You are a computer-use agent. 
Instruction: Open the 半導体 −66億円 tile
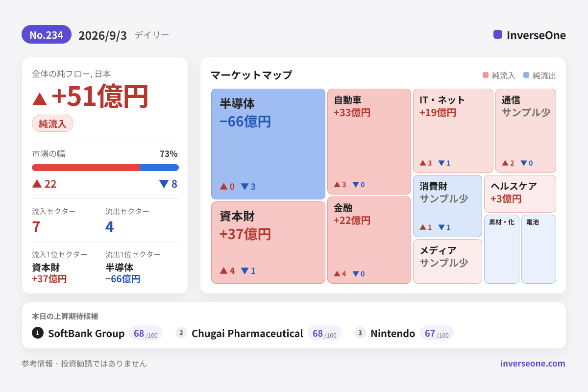point(268,144)
